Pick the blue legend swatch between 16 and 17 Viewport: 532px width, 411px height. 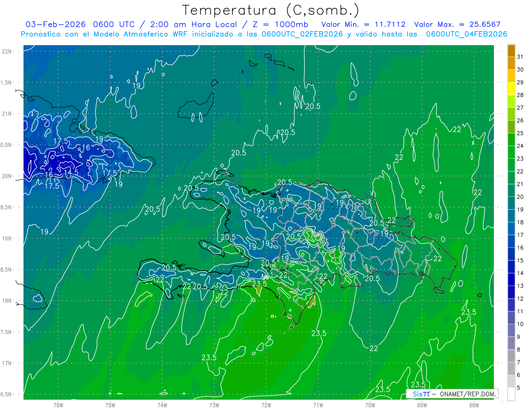(511, 241)
